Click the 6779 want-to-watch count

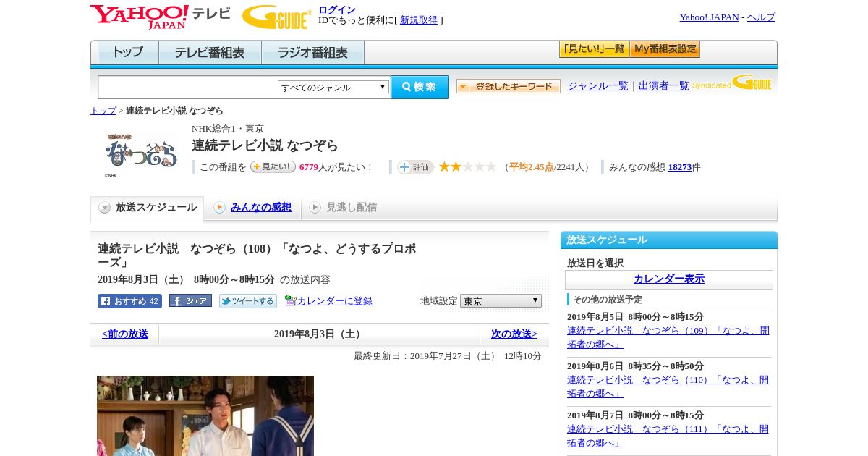(x=309, y=167)
